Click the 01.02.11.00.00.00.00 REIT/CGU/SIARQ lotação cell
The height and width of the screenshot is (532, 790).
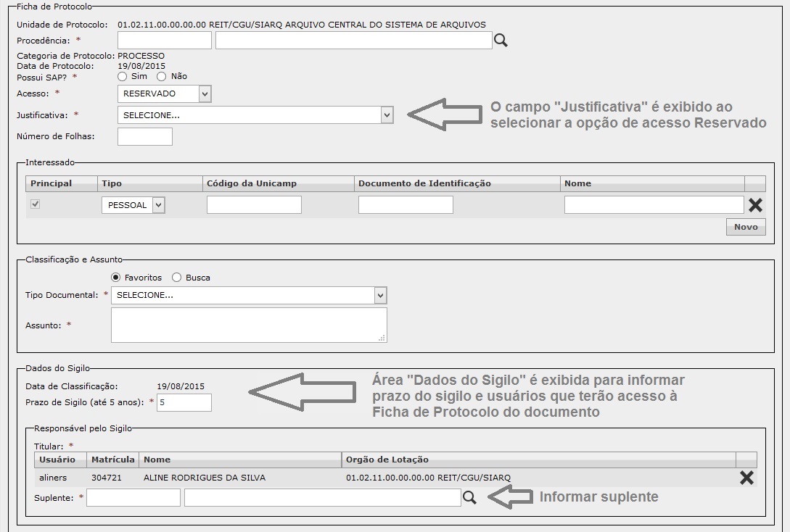(x=428, y=478)
